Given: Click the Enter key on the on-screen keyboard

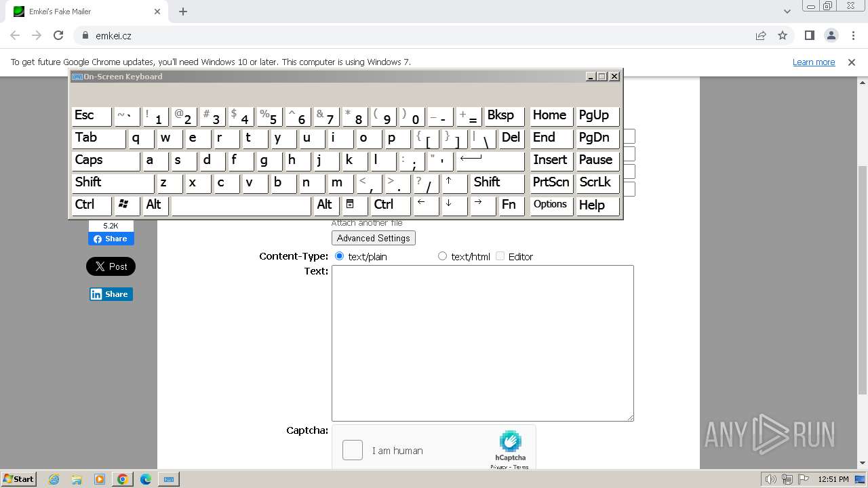Looking at the screenshot, I should (x=490, y=160).
